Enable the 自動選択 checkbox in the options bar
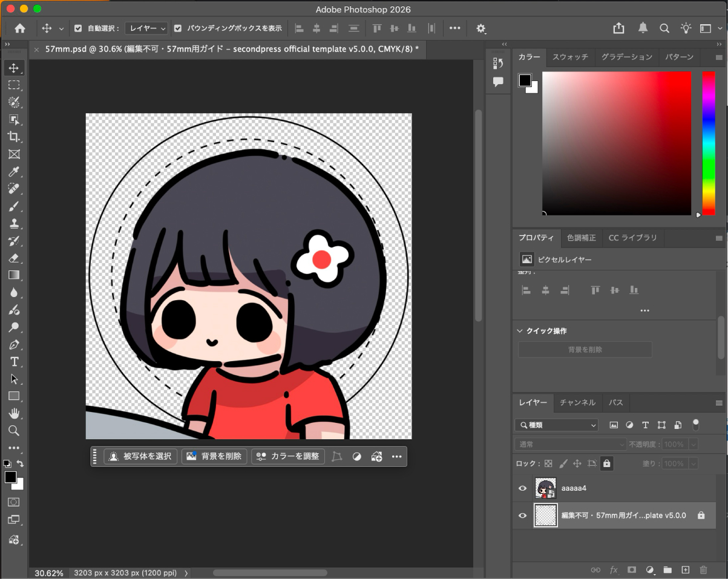The width and height of the screenshot is (728, 579). coord(78,28)
